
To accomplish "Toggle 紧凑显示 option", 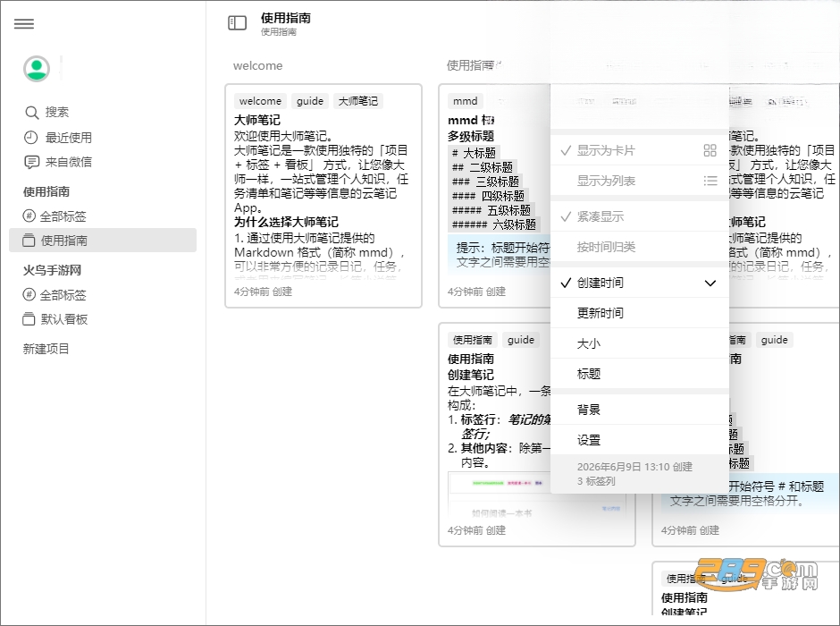I will click(x=640, y=216).
